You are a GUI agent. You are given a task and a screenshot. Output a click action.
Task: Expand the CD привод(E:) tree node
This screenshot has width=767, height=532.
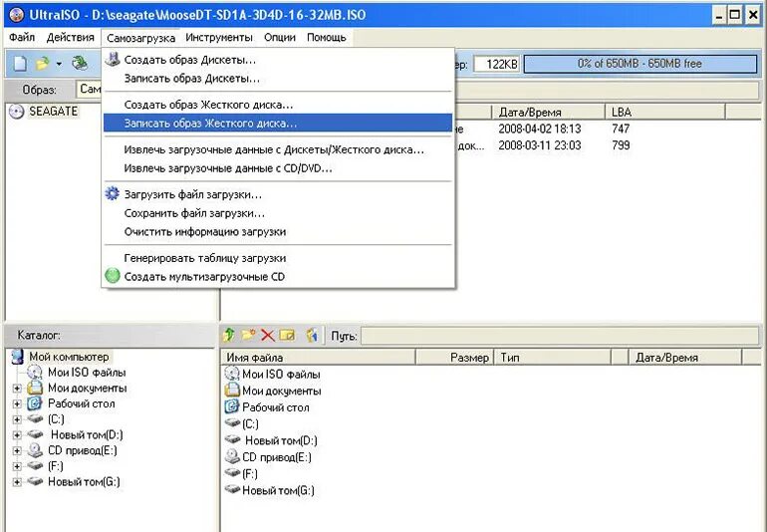tap(17, 450)
